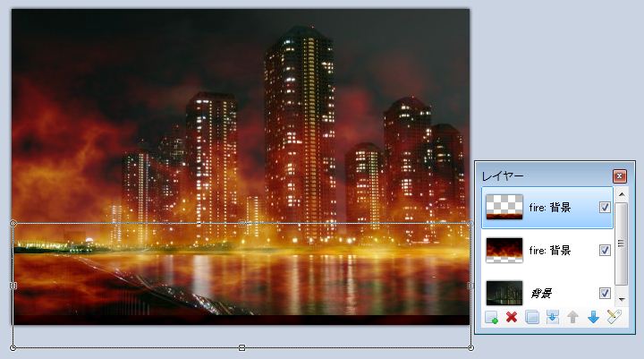The image size is (644, 359).
Task: Uncheck visibility of the highlighted fire: 背景 layer
Action: pyautogui.click(x=605, y=208)
